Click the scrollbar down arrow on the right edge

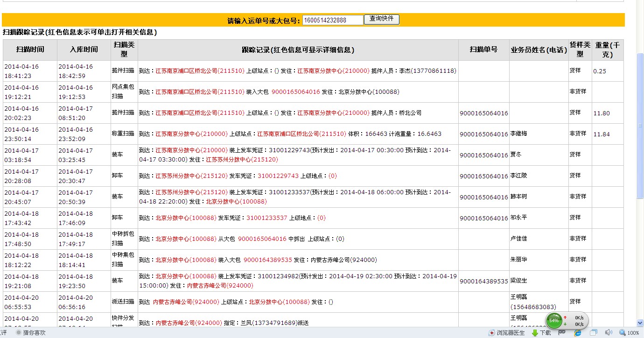(x=640, y=322)
